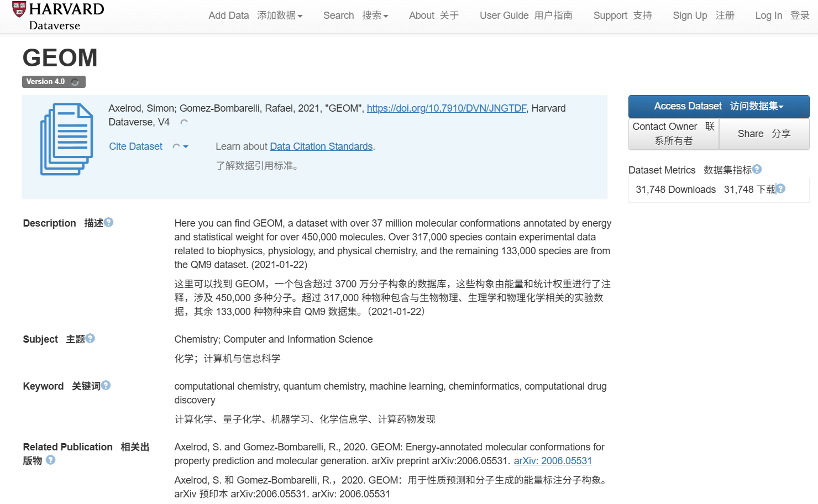Click the dataset documents icon
Viewport: 818px width, 504px height.
pyautogui.click(x=66, y=139)
